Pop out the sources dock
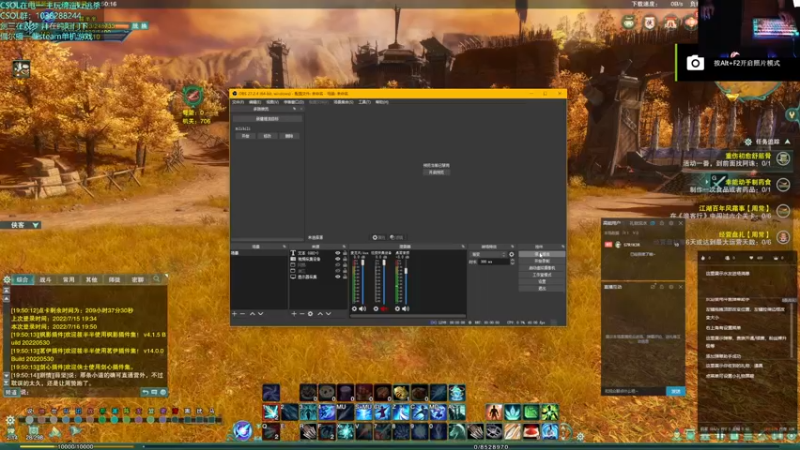800x450 pixels. coord(344,246)
